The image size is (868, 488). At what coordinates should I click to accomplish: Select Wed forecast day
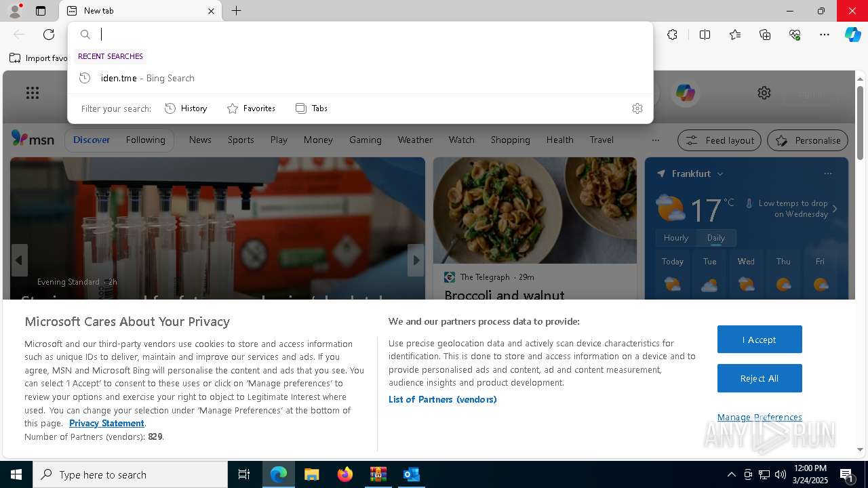pos(746,274)
